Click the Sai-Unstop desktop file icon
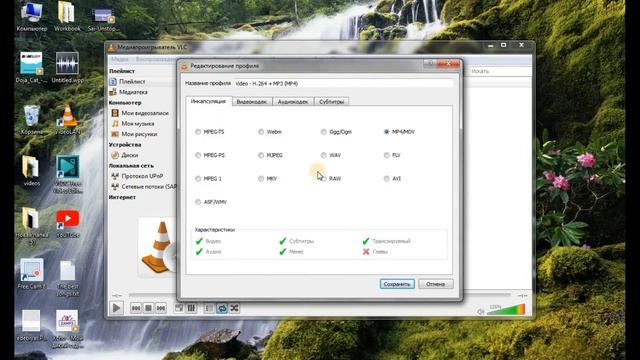Screen dimensions: 640x360 [x=103, y=19]
